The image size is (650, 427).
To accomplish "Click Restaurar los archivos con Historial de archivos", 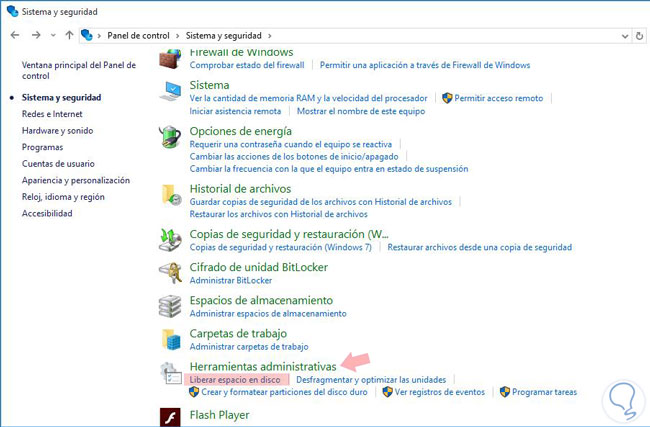I will click(x=279, y=214).
